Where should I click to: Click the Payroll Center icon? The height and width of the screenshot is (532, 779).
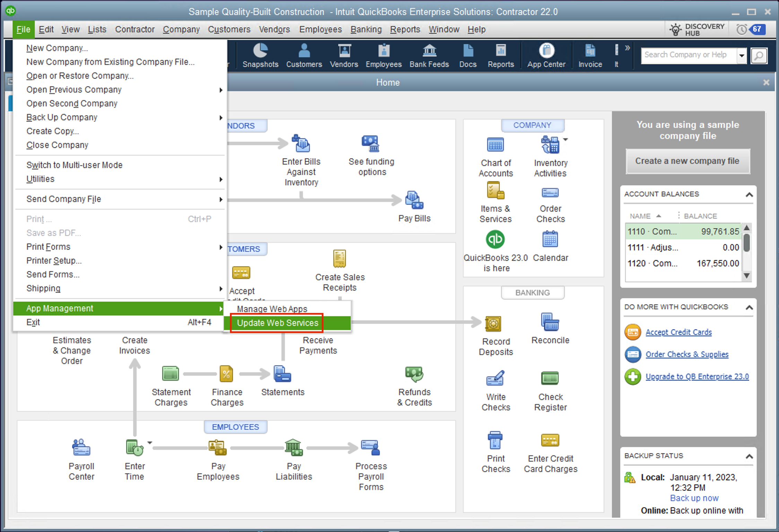tap(81, 447)
